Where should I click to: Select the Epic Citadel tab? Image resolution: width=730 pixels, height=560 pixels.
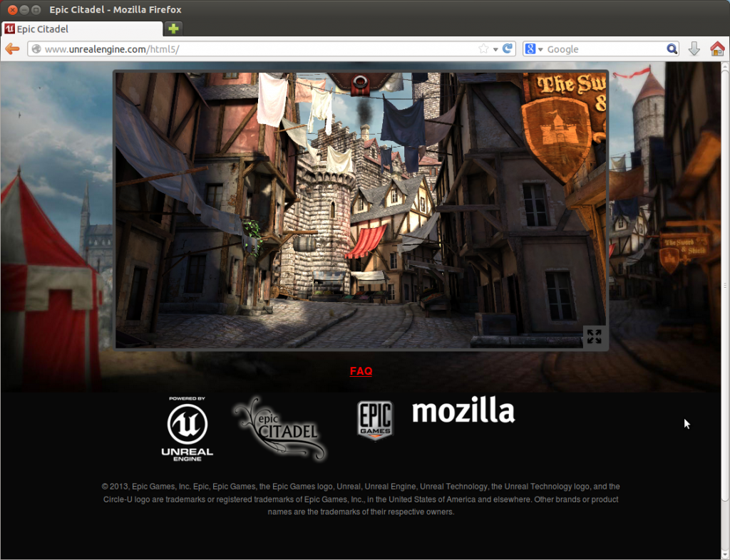[x=83, y=28]
